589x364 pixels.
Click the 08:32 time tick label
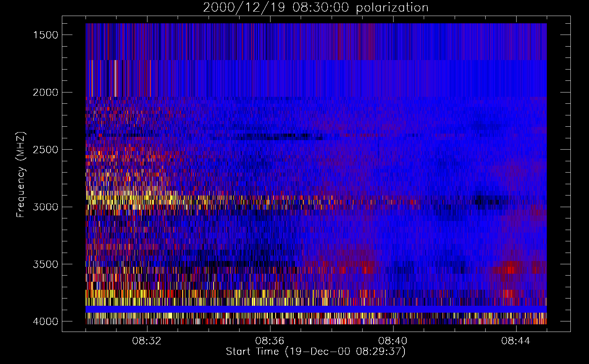(x=147, y=341)
